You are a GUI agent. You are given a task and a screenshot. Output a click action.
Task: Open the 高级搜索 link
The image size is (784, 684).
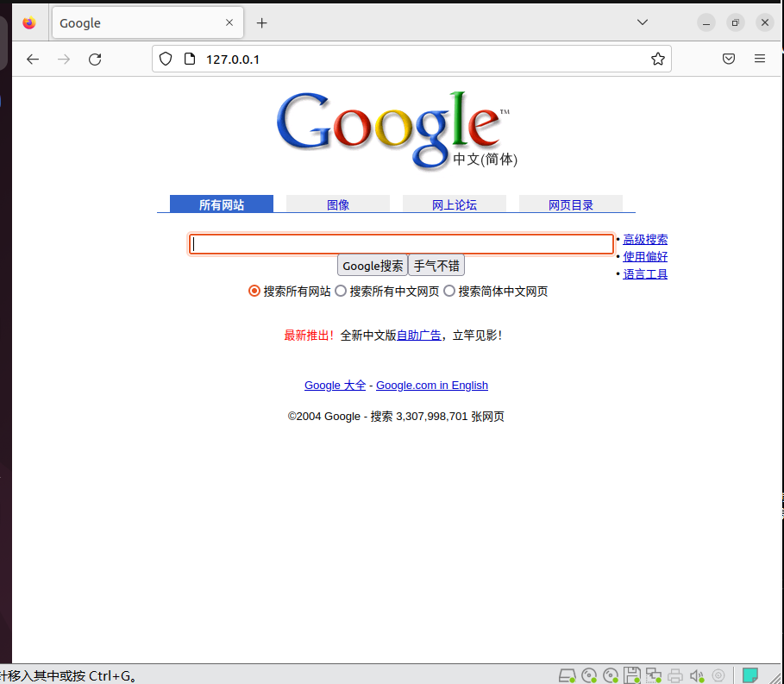click(645, 240)
